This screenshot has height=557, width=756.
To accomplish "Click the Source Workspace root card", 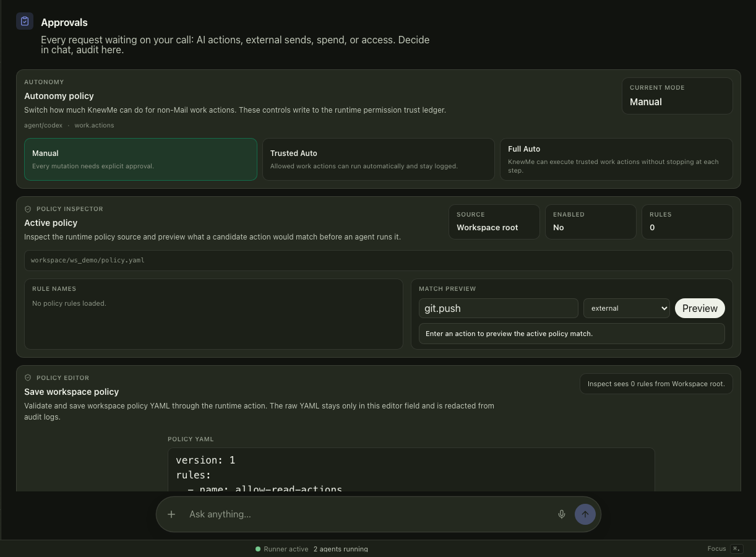I will tap(494, 222).
